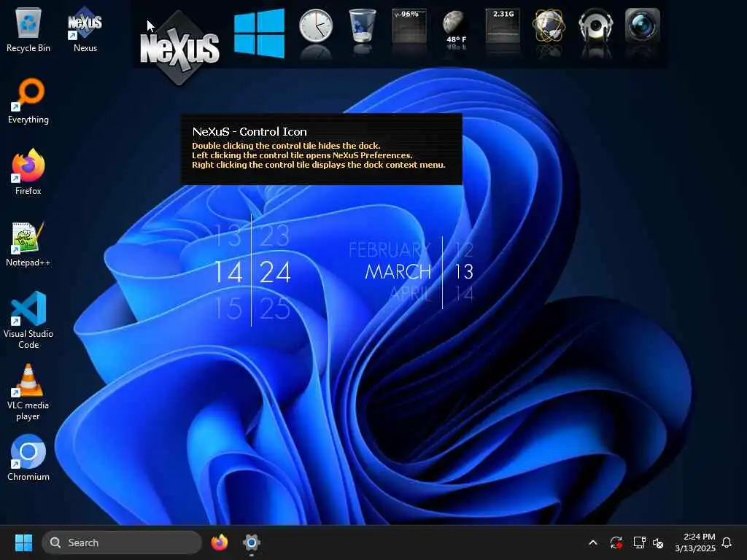Open the camera lens dock icon

[x=642, y=26]
